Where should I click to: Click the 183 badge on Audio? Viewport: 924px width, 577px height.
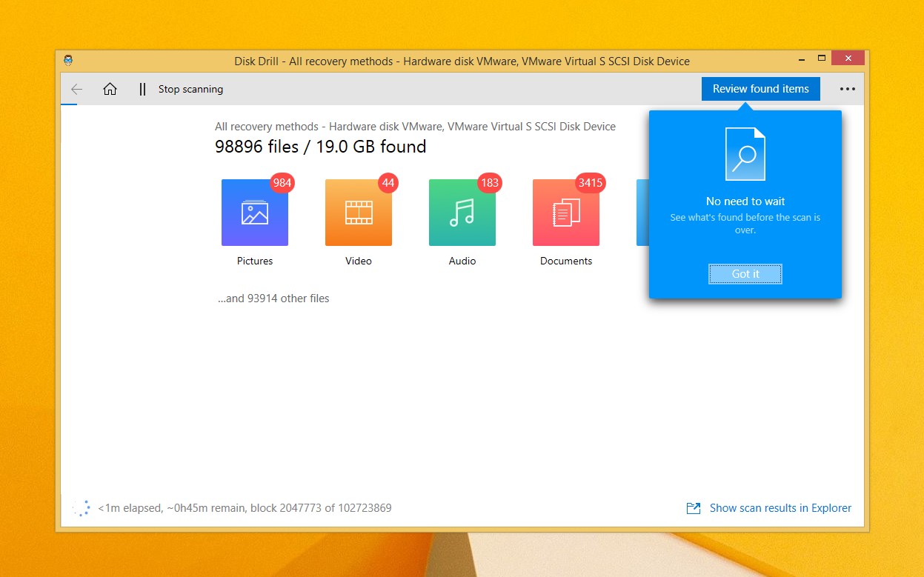[x=490, y=183]
